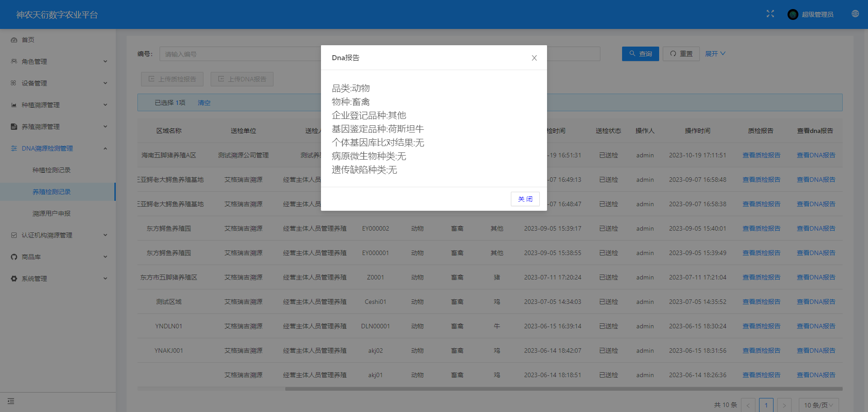Switch to 种植检测记录 menu item

pos(52,170)
